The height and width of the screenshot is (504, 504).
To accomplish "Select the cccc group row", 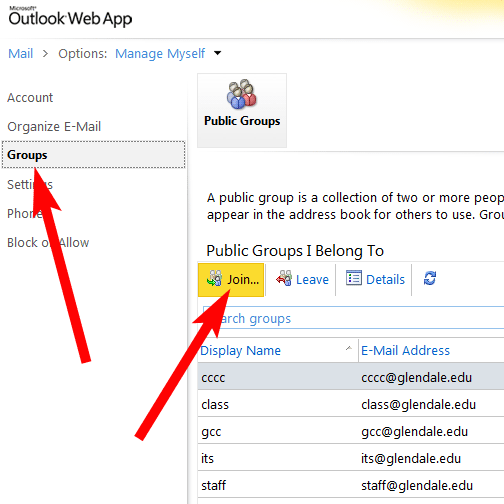I will click(351, 377).
